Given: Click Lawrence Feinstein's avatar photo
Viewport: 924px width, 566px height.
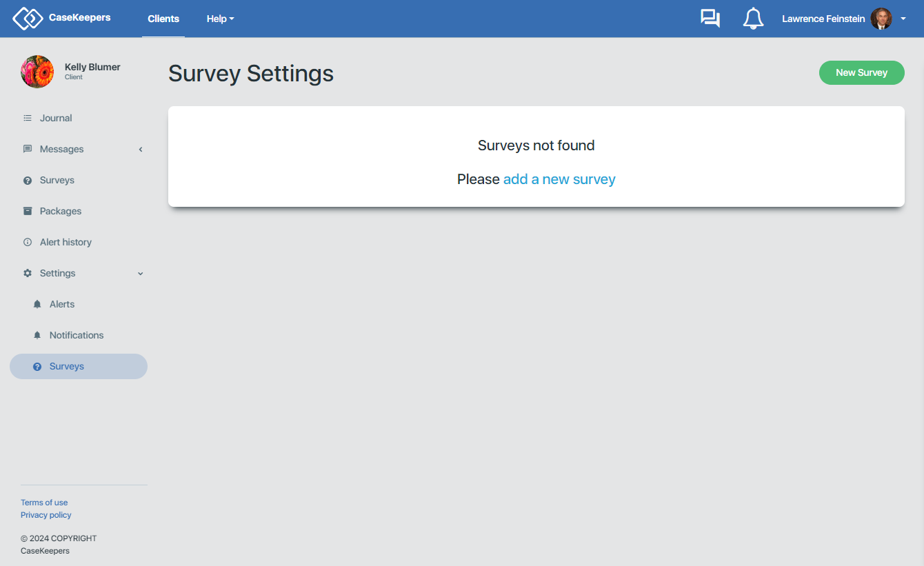Looking at the screenshot, I should click(x=881, y=19).
